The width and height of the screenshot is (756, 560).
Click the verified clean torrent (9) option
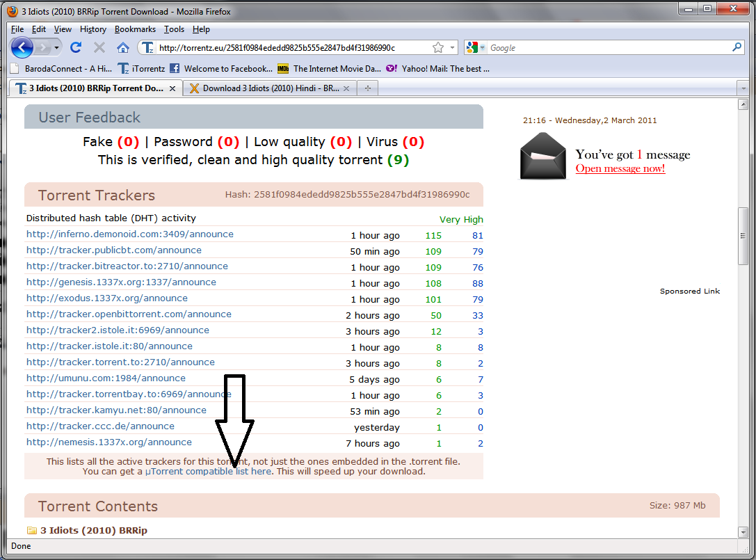coord(254,160)
